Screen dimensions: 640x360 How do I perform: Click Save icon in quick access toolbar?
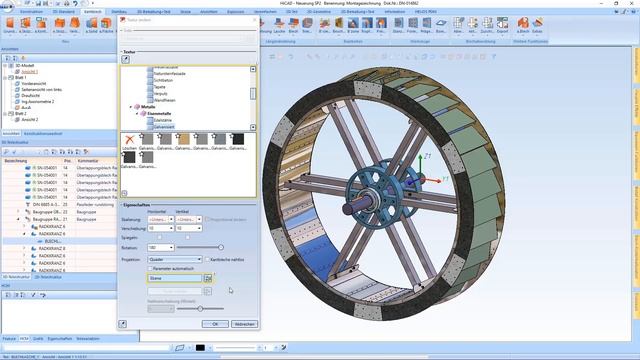click(x=38, y=3)
